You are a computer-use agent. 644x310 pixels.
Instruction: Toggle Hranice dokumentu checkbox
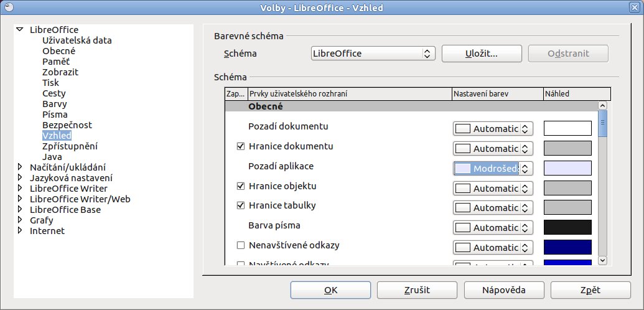(x=241, y=146)
